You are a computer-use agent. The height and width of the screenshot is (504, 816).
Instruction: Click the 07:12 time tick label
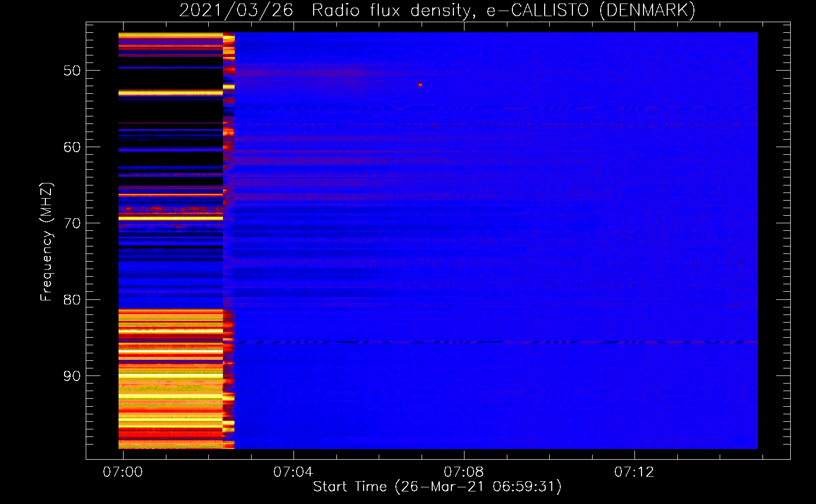[x=634, y=472]
